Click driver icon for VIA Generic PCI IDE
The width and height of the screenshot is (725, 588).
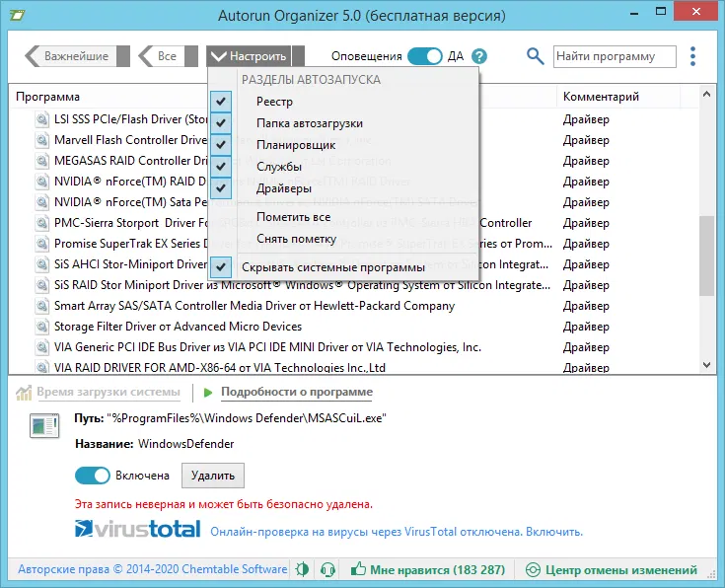[x=42, y=347]
